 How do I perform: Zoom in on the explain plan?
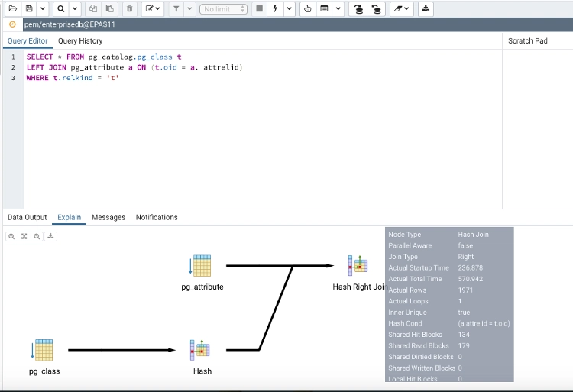[11, 236]
